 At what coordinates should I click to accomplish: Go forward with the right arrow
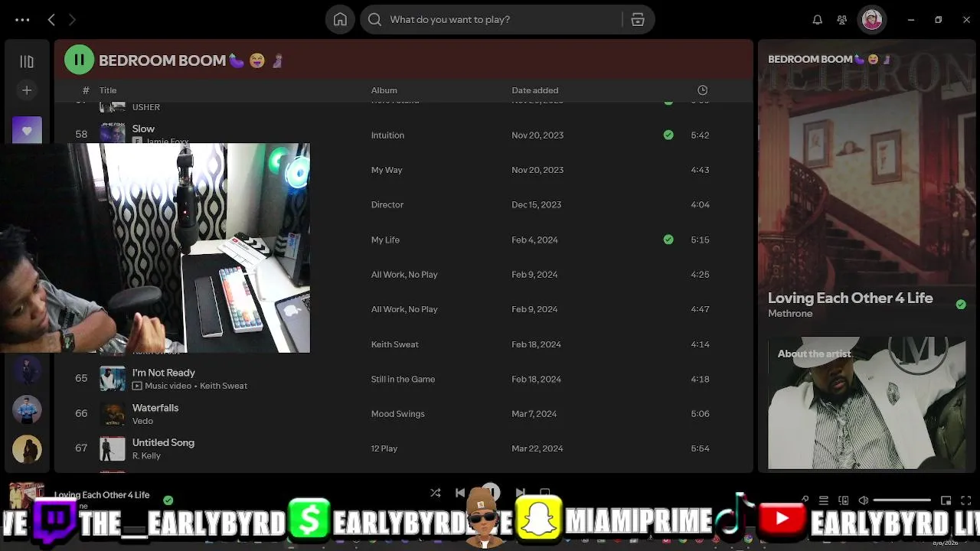(x=72, y=20)
